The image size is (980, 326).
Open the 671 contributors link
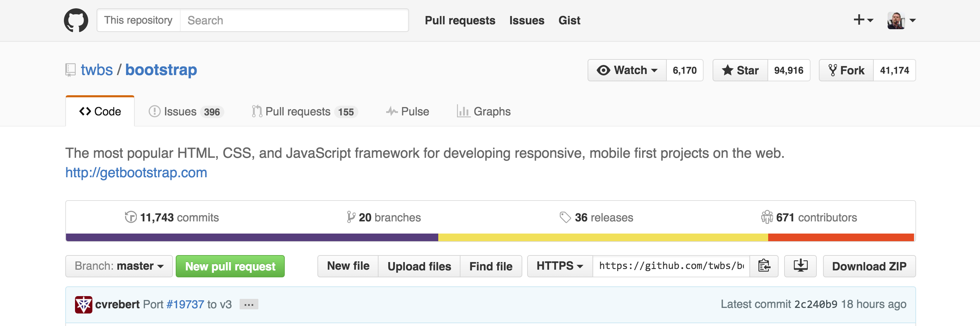click(809, 217)
